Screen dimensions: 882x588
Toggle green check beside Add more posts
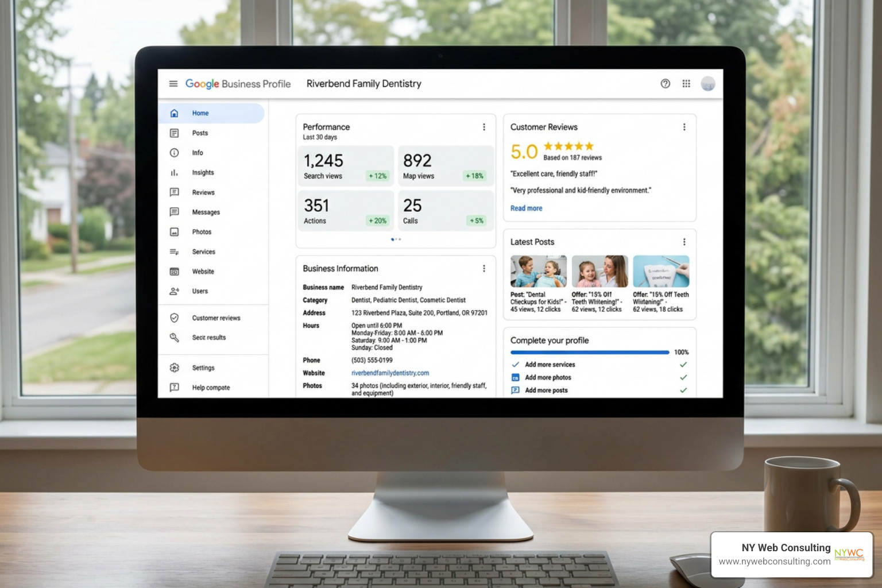pyautogui.click(x=683, y=390)
